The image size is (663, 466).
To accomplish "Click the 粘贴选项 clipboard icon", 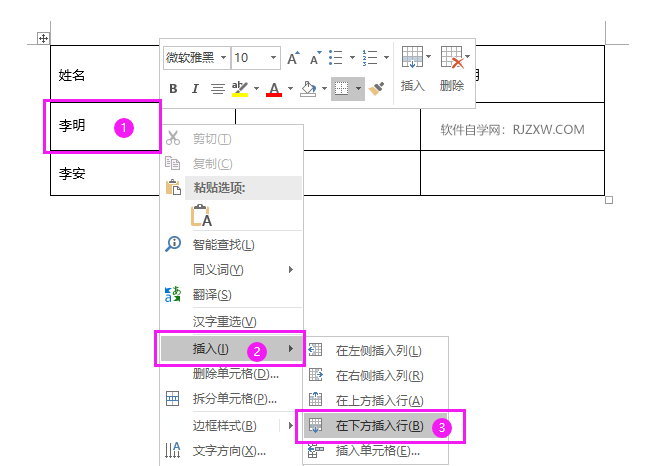I will (x=173, y=187).
